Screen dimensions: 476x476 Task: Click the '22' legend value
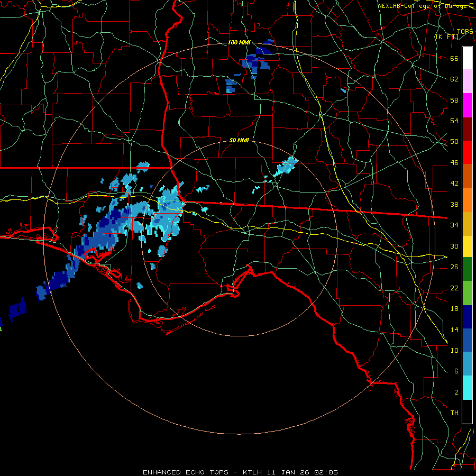[x=454, y=288]
